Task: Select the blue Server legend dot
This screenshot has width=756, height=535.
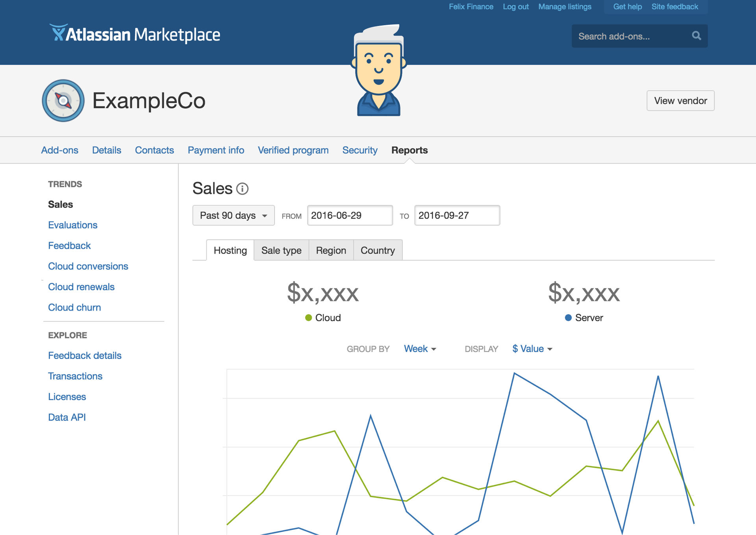Action: pyautogui.click(x=568, y=318)
